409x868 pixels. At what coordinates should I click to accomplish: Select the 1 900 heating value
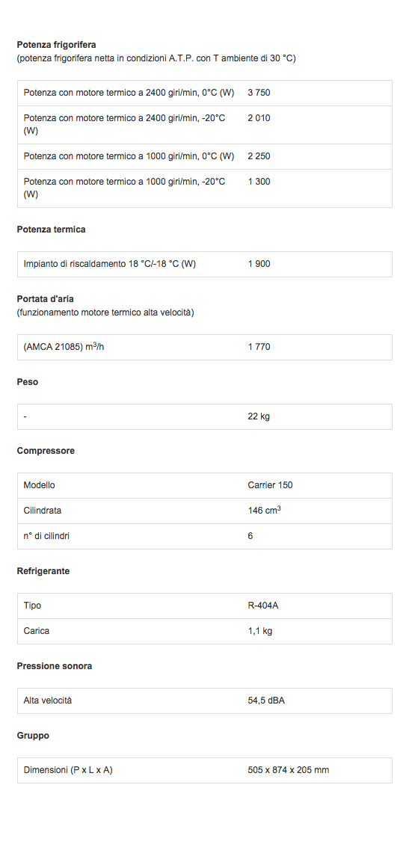coord(259,264)
